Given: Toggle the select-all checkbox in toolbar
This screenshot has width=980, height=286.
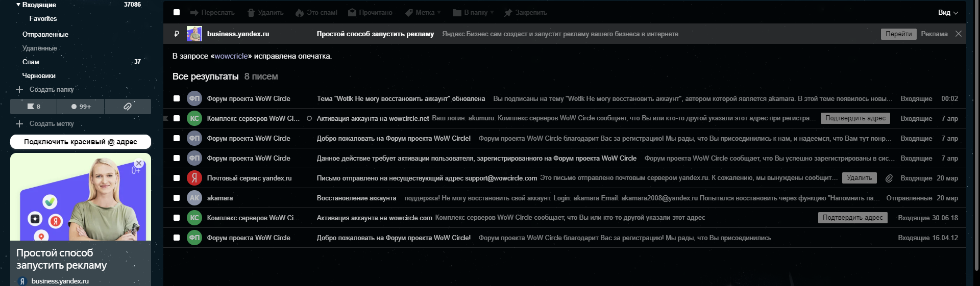Looking at the screenshot, I should point(177,12).
